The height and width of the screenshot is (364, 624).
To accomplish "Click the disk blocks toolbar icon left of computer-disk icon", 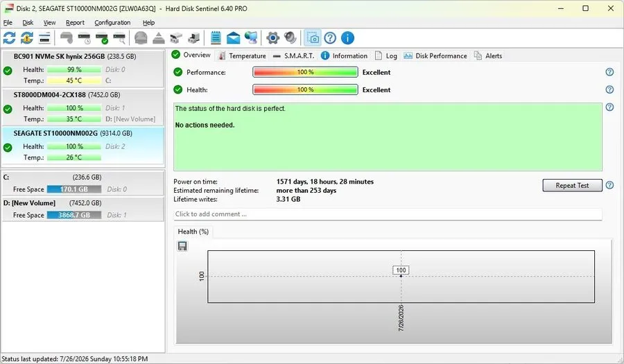I will (x=176, y=38).
